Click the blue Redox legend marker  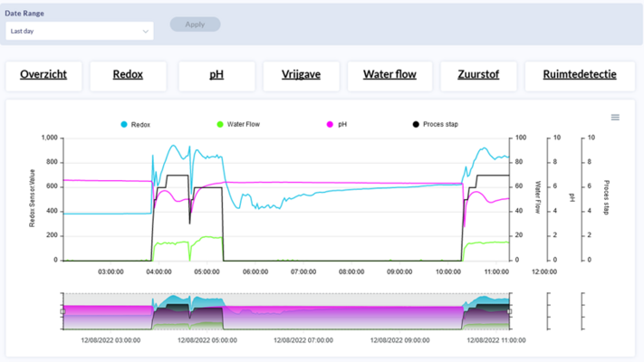coord(122,124)
